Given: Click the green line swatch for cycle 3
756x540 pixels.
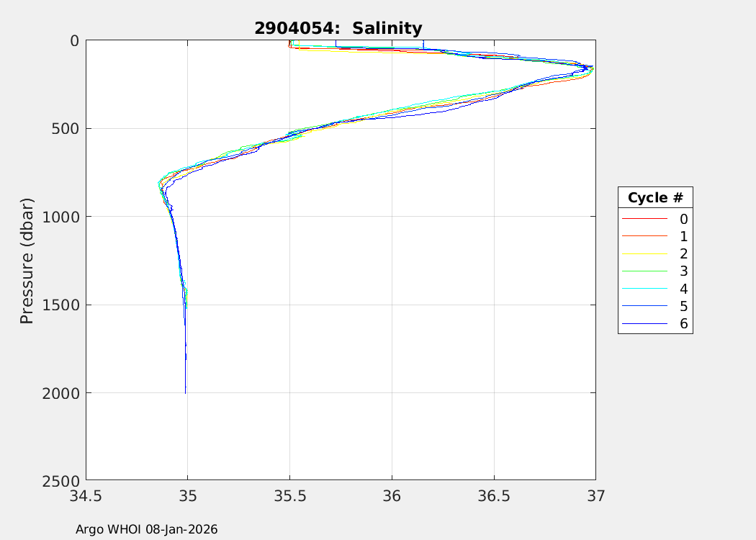Looking at the screenshot, I should [644, 271].
